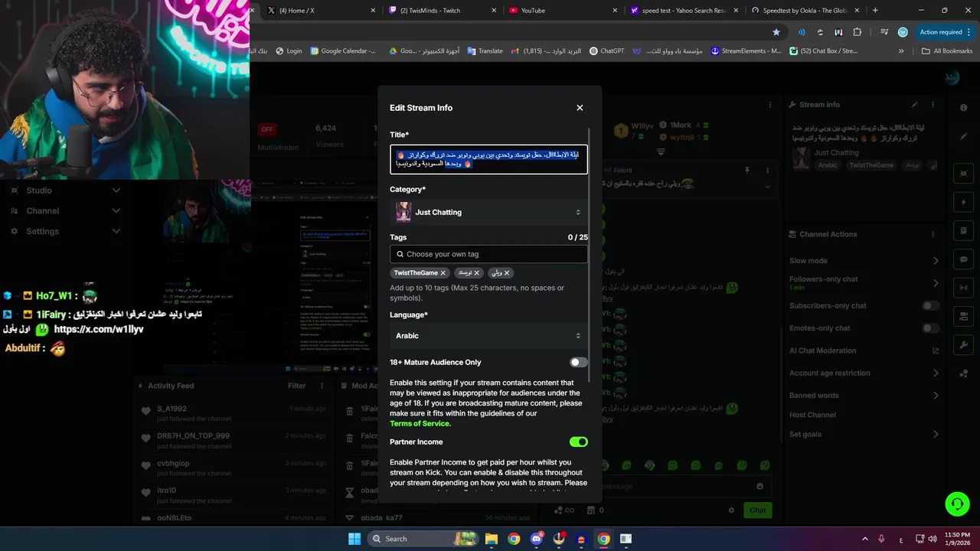Toggle Emotes-only chat switch
Image resolution: width=980 pixels, height=551 pixels.
tap(931, 328)
